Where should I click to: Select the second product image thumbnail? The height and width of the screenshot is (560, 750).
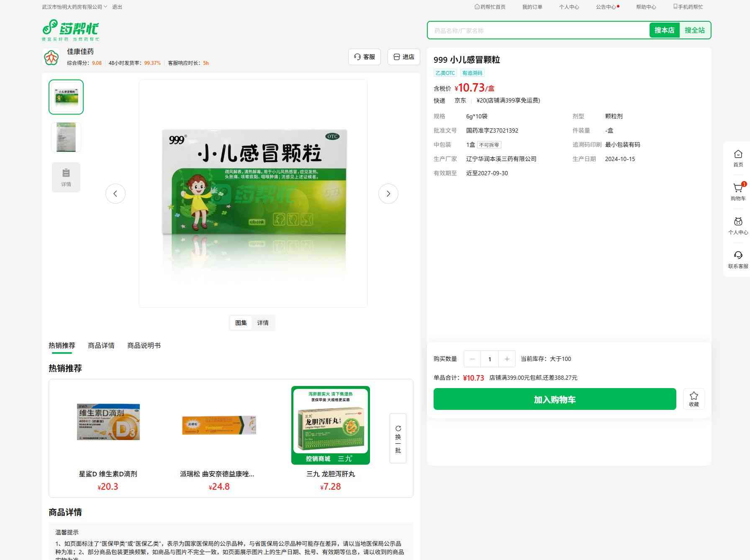point(66,137)
